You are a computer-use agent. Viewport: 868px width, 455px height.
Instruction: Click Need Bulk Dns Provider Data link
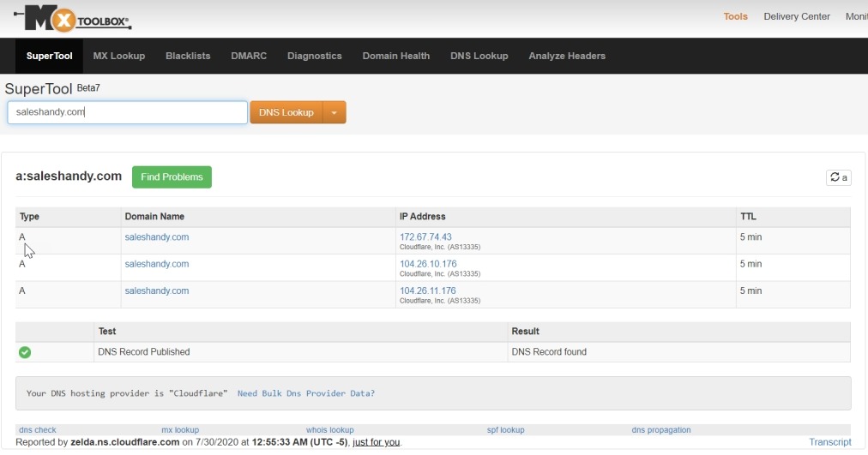point(306,393)
